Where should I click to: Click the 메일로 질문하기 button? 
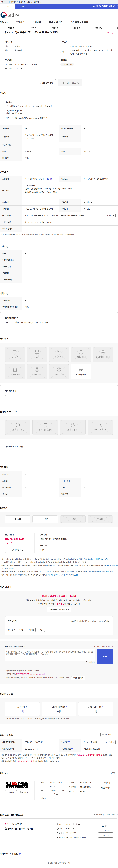78,678
